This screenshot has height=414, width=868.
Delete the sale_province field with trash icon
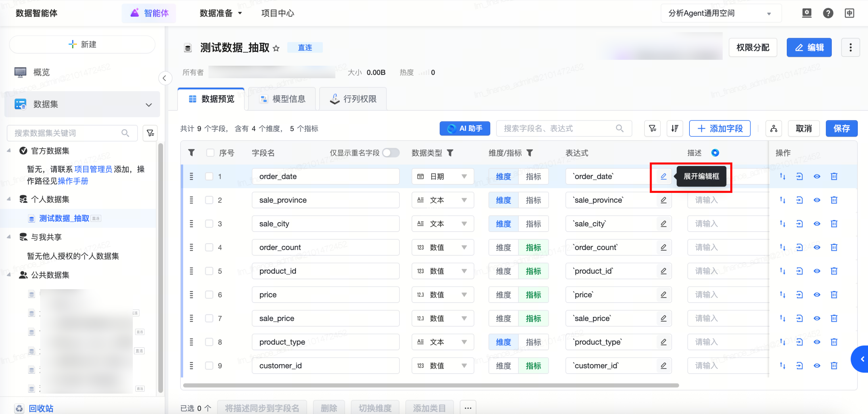click(x=834, y=200)
